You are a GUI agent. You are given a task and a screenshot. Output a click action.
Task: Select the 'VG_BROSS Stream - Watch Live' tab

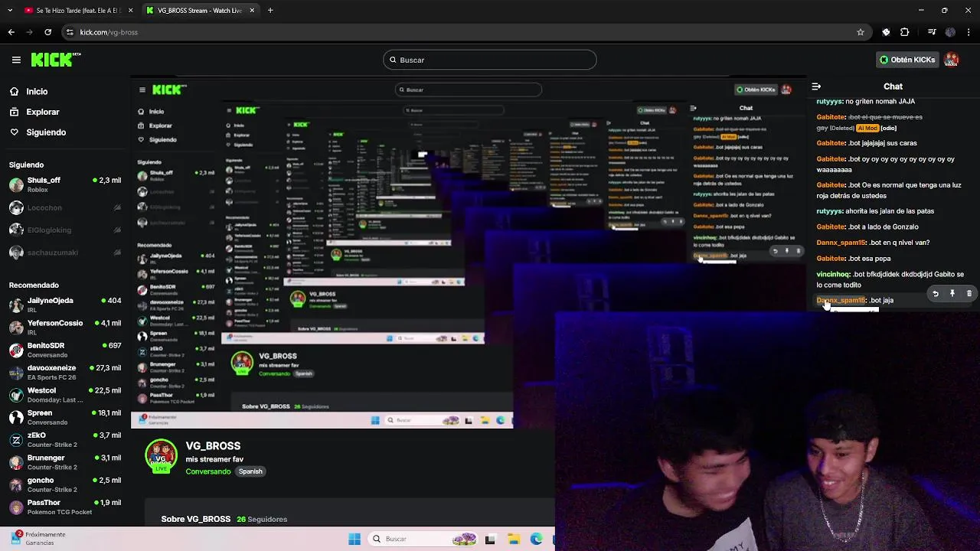point(201,11)
